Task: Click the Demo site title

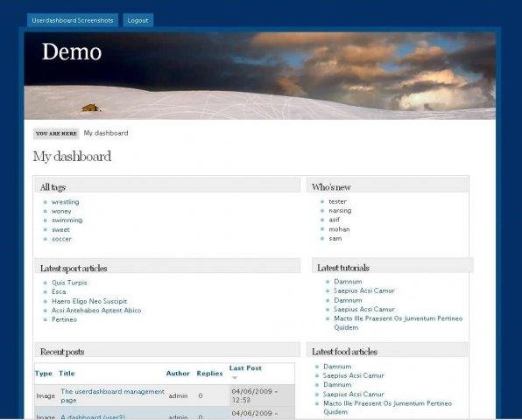Action: click(x=72, y=52)
